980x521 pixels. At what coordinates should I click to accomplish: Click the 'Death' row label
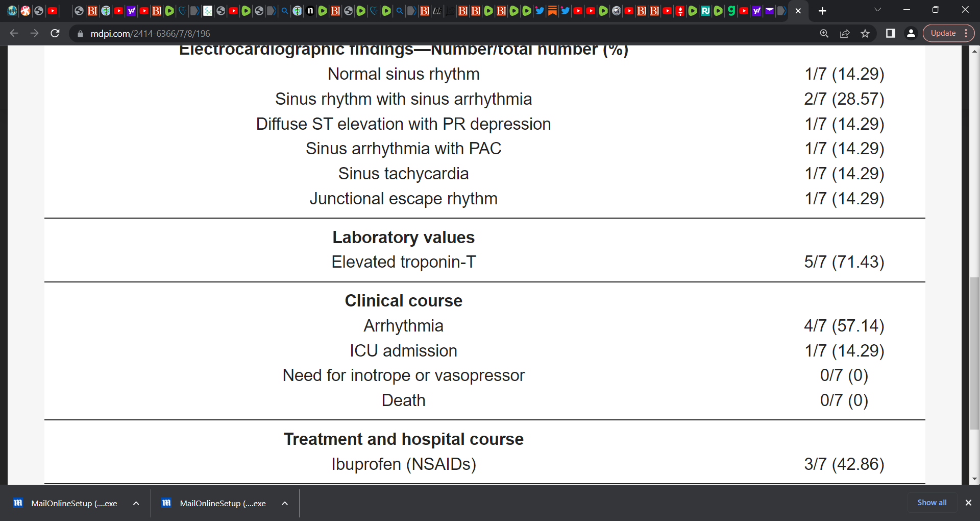[x=403, y=400]
